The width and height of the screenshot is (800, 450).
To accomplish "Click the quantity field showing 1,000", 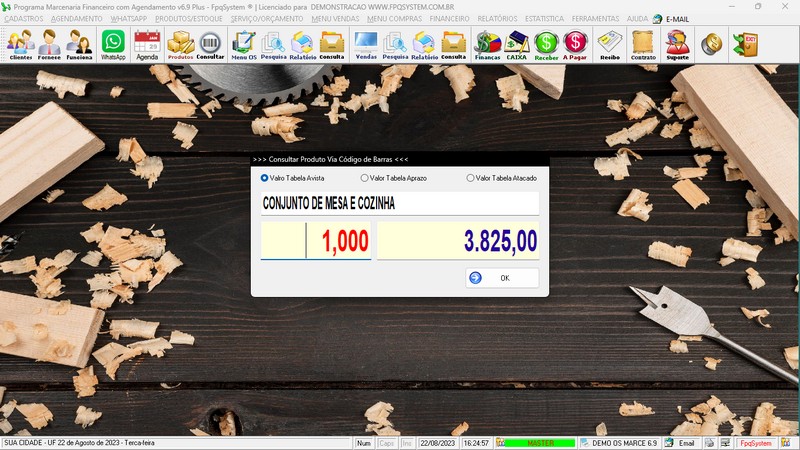I will (x=316, y=240).
